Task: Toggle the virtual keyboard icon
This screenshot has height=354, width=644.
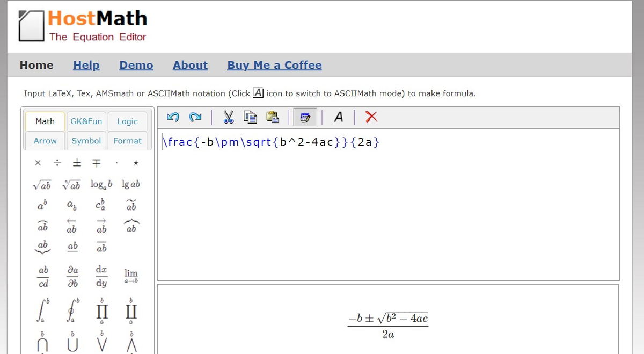Action: [x=305, y=117]
